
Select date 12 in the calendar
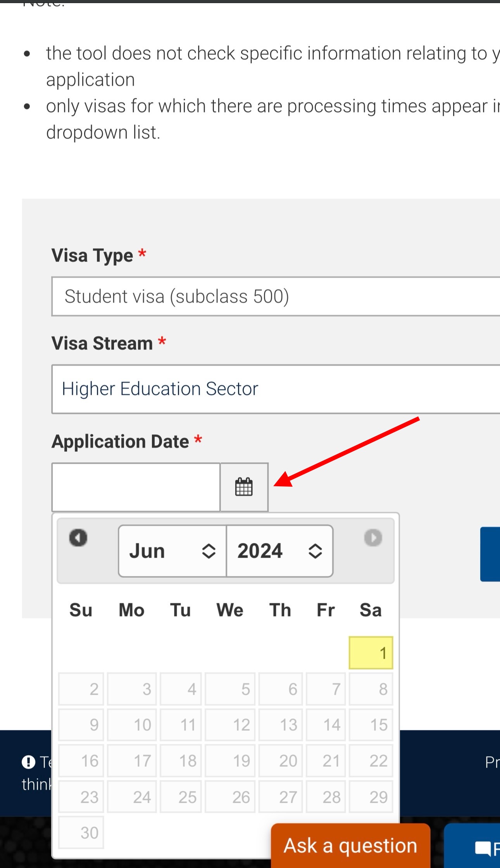(x=230, y=725)
